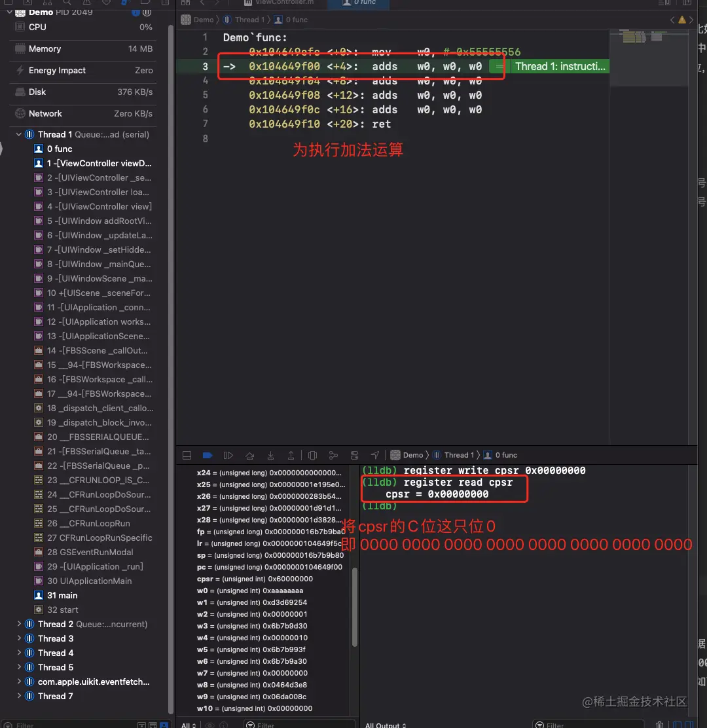Screen dimensions: 707x728
Task: Switch to ViewController.m editor tab
Action: (x=279, y=3)
